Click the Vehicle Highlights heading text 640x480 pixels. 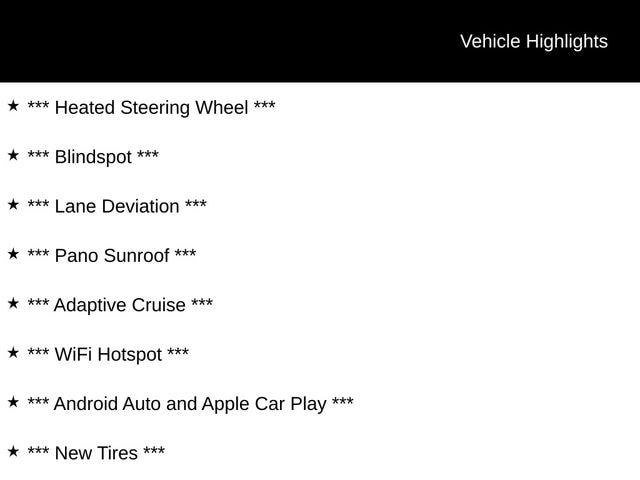click(x=533, y=41)
